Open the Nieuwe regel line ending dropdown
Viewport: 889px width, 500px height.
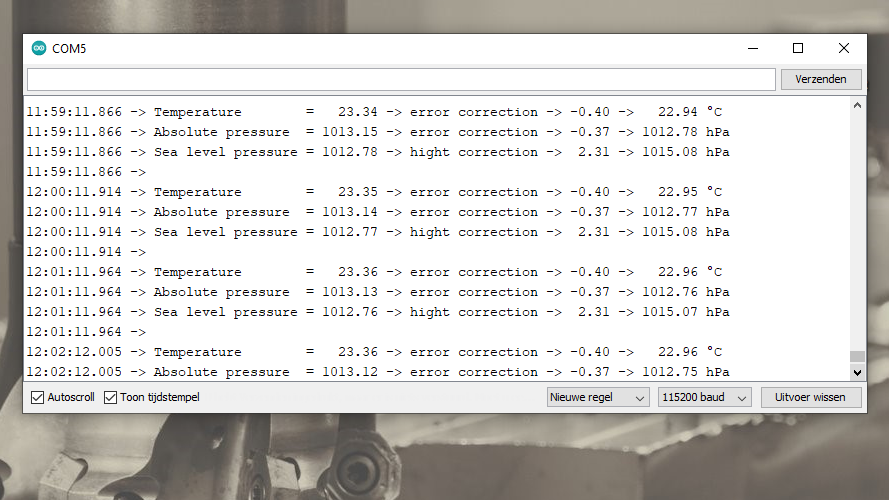pyautogui.click(x=598, y=397)
